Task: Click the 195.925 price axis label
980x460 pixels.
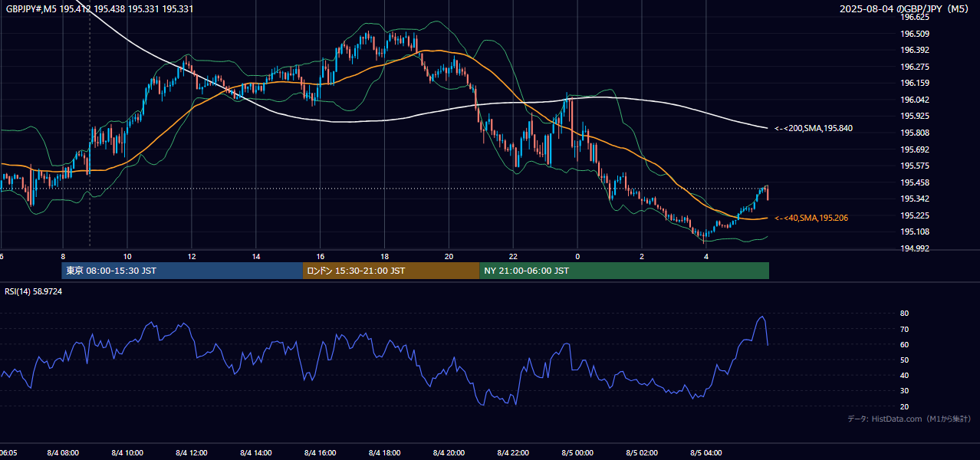Action: click(x=914, y=116)
